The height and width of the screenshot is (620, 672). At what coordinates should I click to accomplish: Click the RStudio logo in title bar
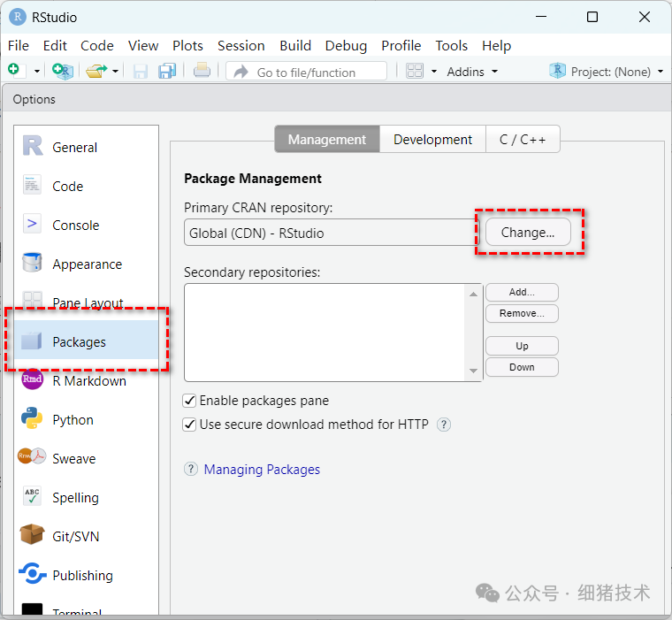click(x=18, y=17)
